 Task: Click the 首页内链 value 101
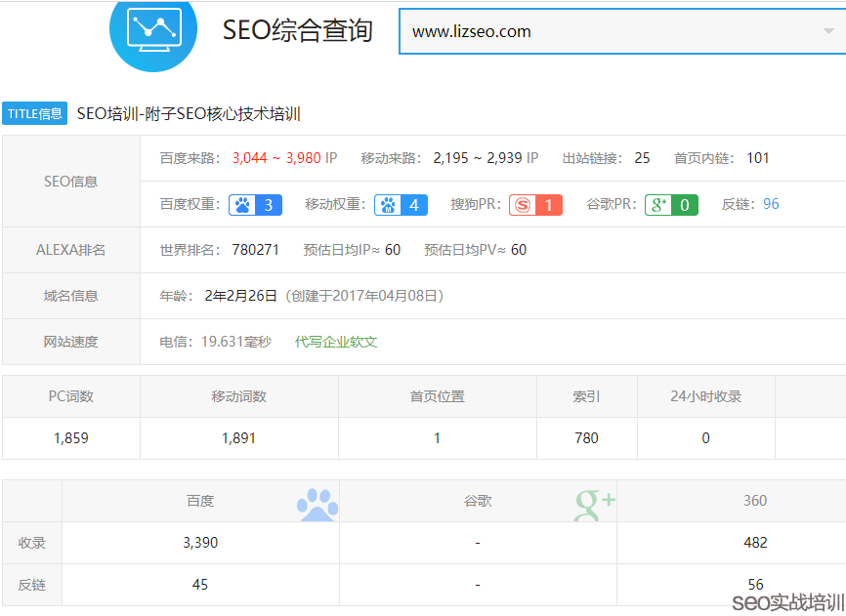pyautogui.click(x=757, y=158)
